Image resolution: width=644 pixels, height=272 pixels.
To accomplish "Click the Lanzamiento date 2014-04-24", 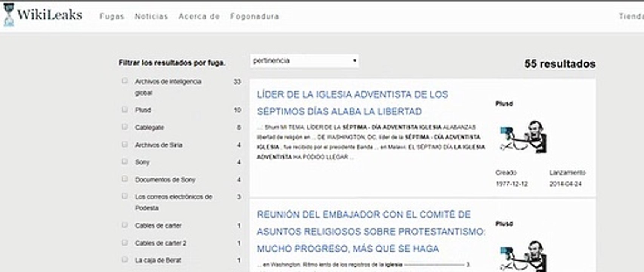I will [x=565, y=184].
